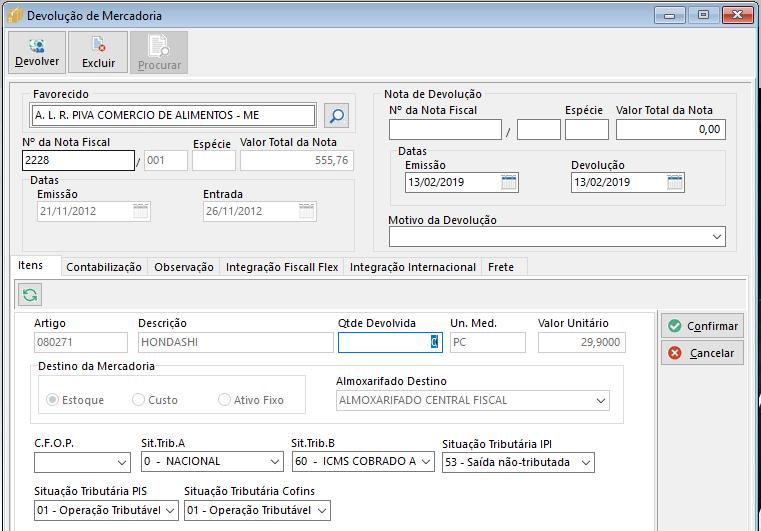Image resolution: width=761 pixels, height=531 pixels.
Task: Click the Cancelar button
Action: [x=702, y=353]
